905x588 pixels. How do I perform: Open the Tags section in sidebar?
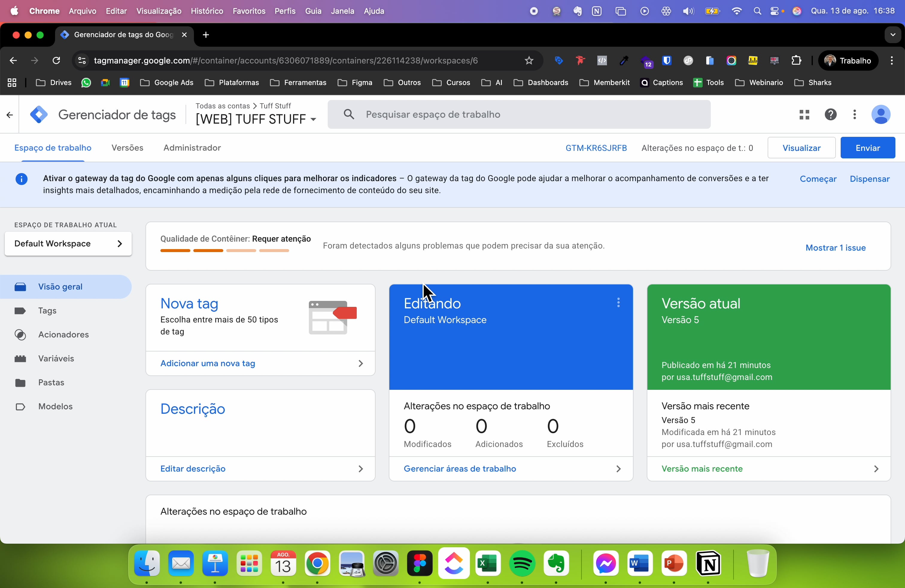(x=47, y=311)
